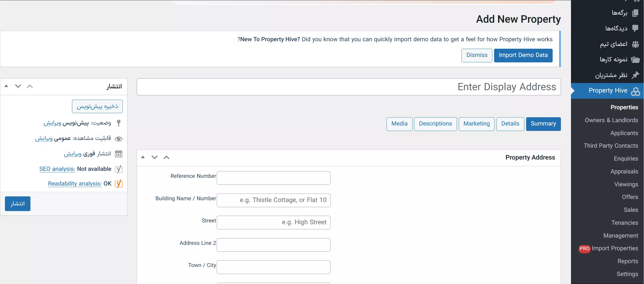Open دیدگاه‌ها comments menu label

(x=616, y=28)
